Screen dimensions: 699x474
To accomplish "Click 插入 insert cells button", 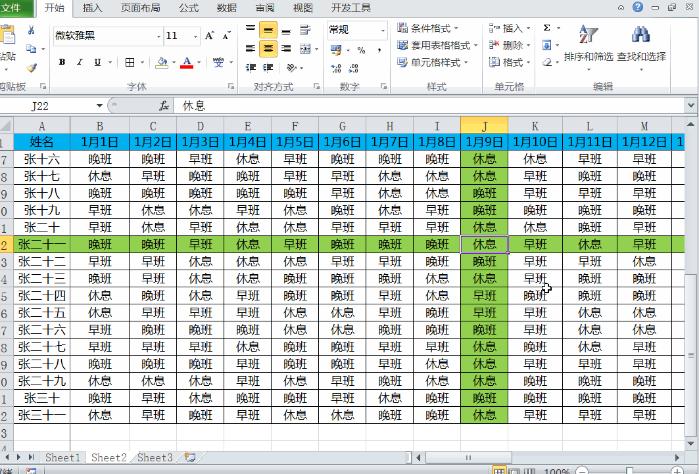I will (x=510, y=28).
